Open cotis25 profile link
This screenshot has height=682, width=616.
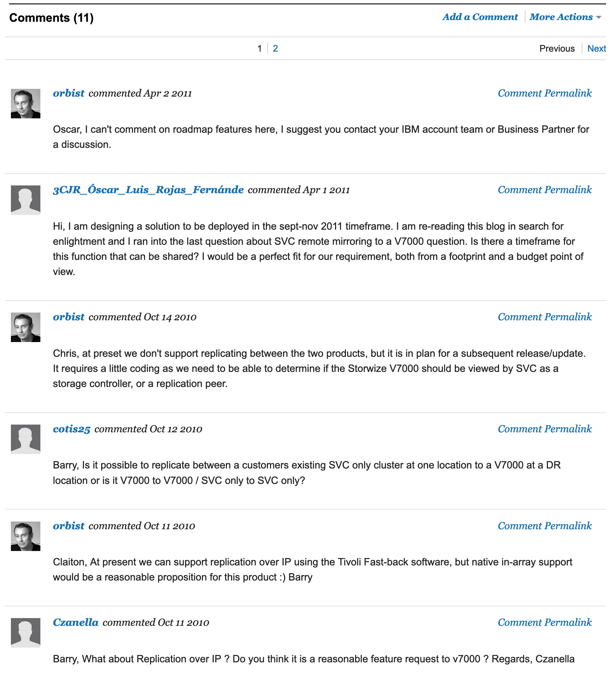click(x=72, y=429)
